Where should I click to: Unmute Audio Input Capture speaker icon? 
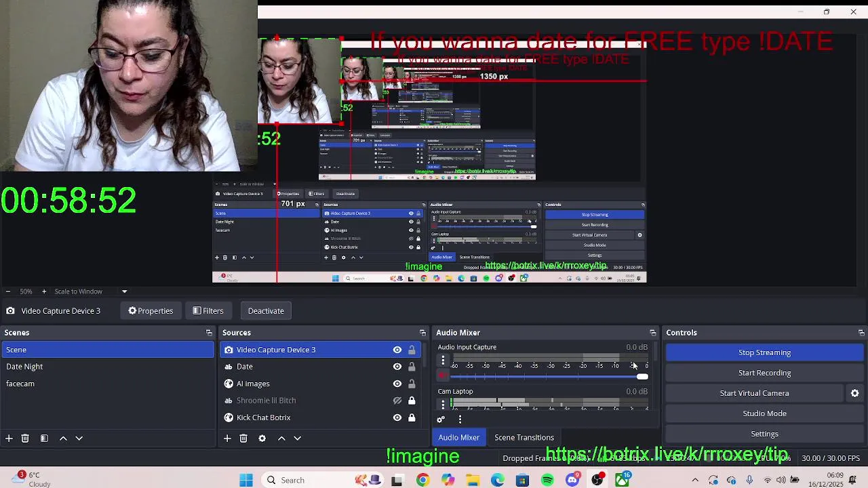pyautogui.click(x=443, y=375)
